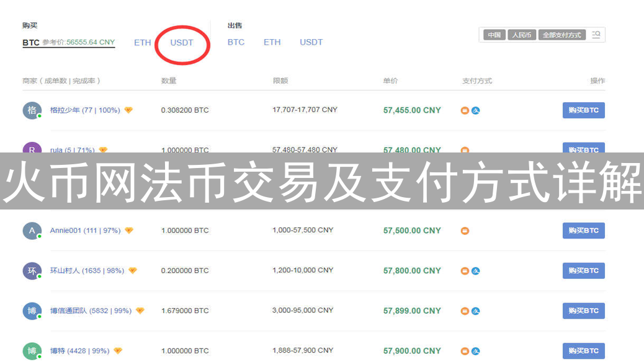644x362 pixels.
Task: Click the Alipay icon in 环山村人 row
Action: pos(476,271)
